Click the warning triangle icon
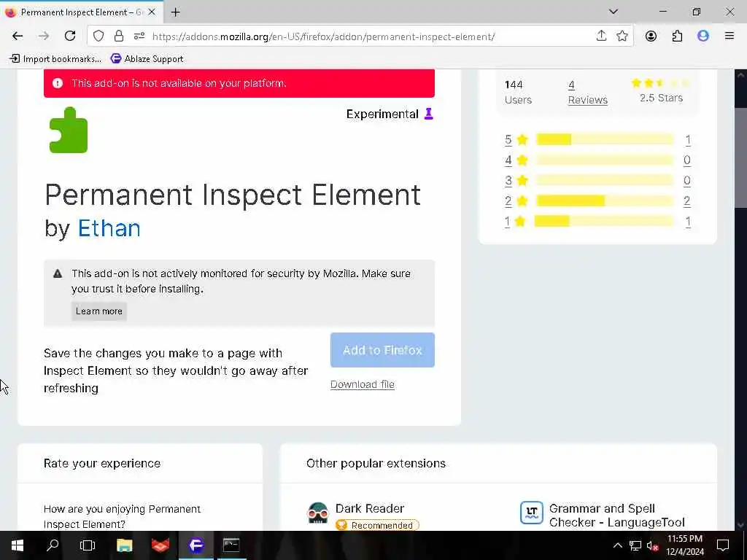747x560 pixels. pyautogui.click(x=58, y=274)
